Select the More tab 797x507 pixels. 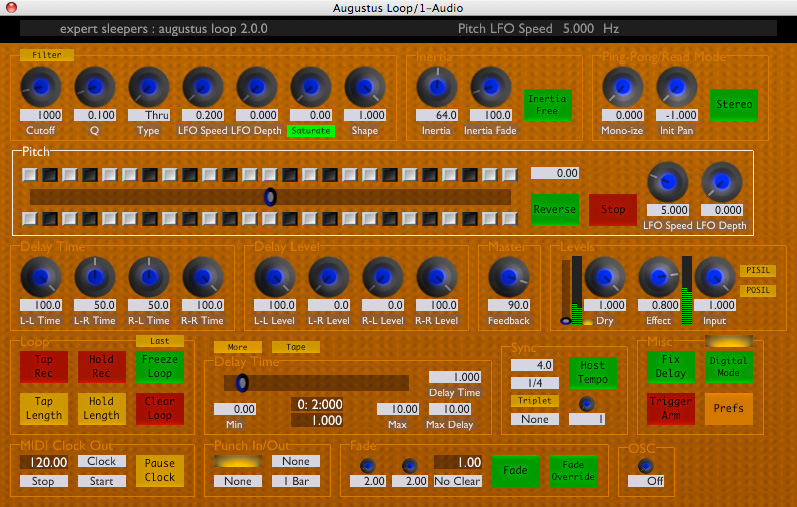pos(238,347)
